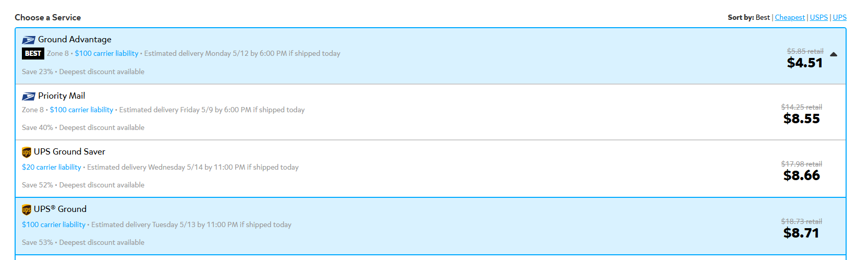868x260 pixels.
Task: Select the Ground Advantage service name
Action: (x=75, y=40)
